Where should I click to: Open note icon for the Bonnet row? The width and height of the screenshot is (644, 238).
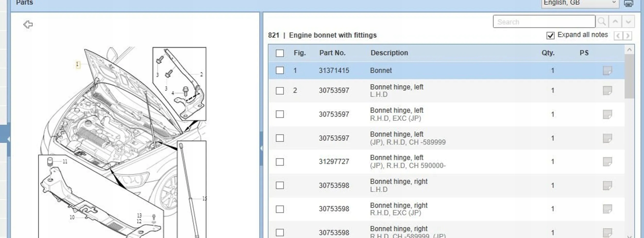[x=607, y=70]
